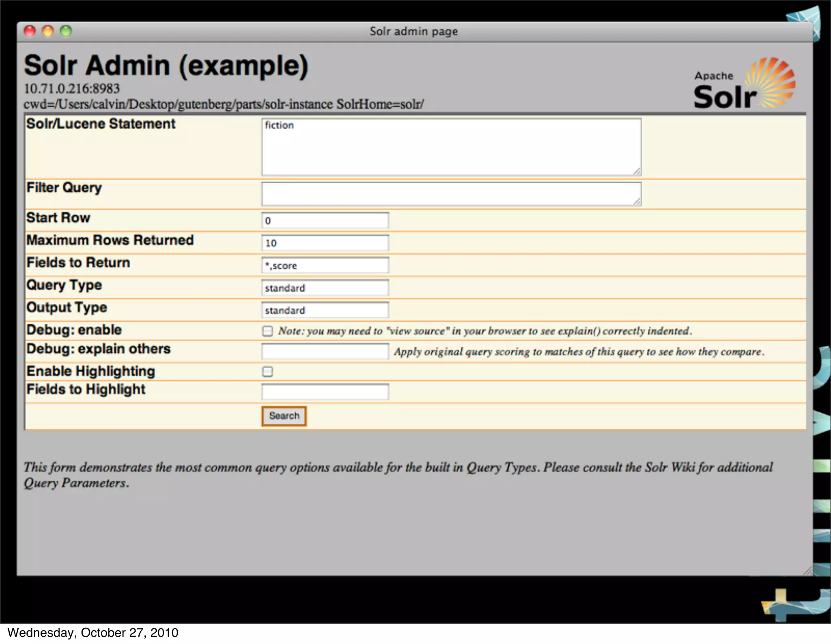Tick the Enable Highlighting checkbox

click(x=267, y=371)
